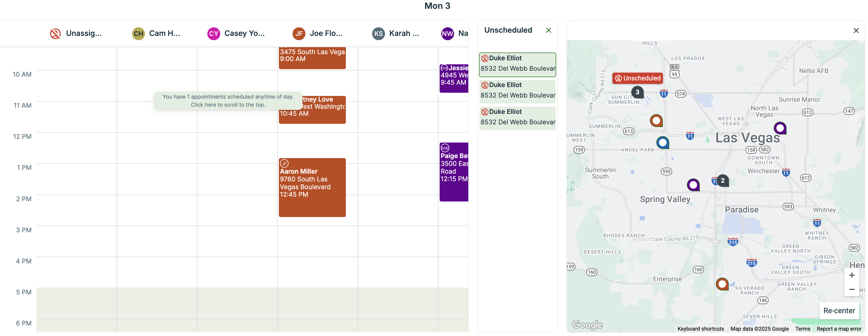868x336 pixels.
Task: Click Report a map error link
Action: (x=839, y=328)
